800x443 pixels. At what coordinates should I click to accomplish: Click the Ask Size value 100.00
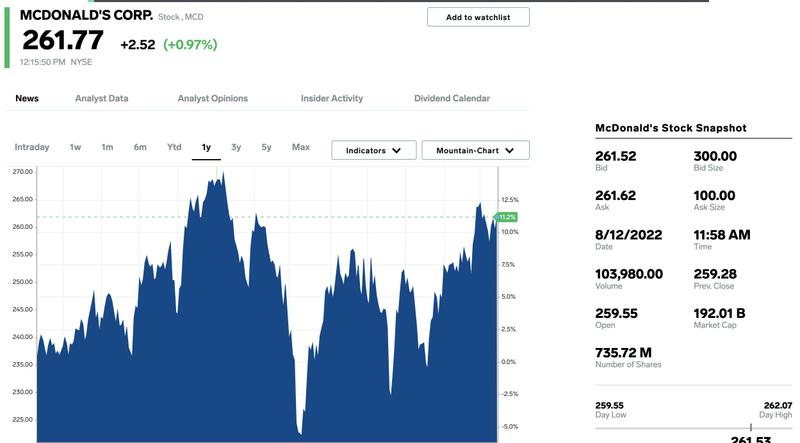tap(714, 195)
